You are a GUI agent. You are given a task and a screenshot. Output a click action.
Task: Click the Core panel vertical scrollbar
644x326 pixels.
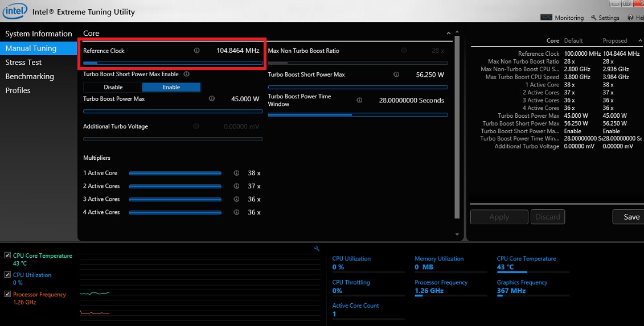click(x=457, y=127)
